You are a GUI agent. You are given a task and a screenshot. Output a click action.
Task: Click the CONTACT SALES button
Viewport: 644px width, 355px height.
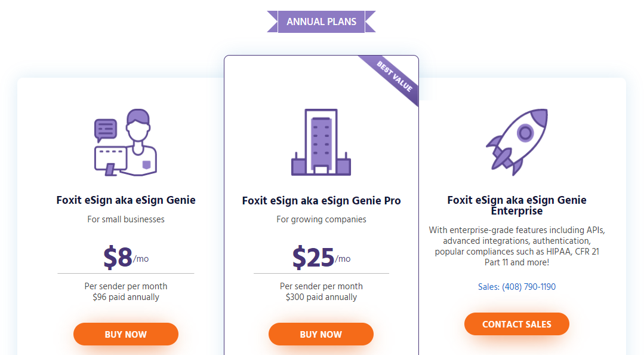(516, 323)
